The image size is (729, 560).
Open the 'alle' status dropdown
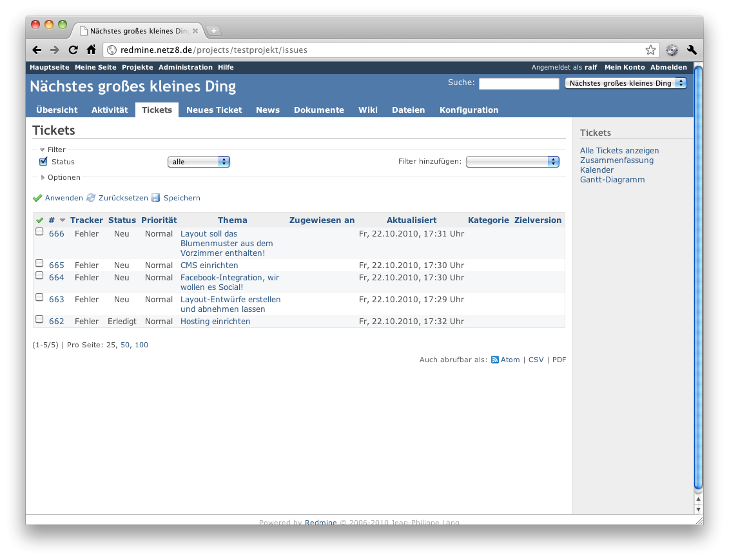click(199, 162)
